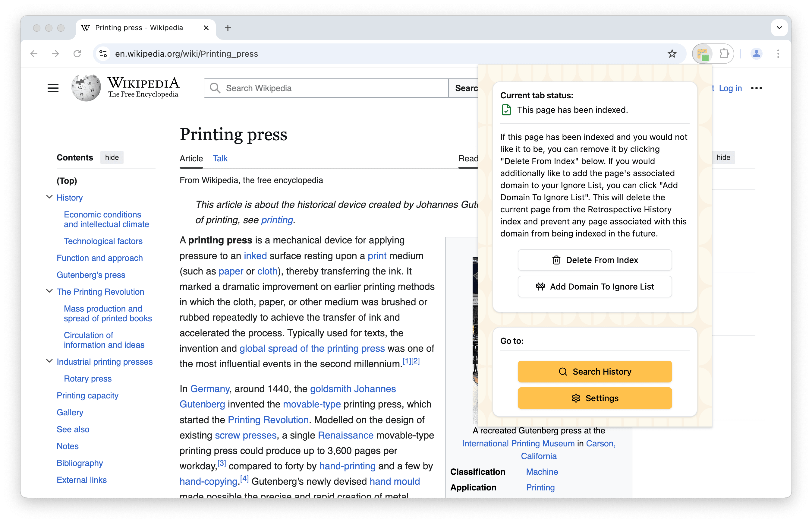Jump to Economic conditions and intellectual climate

pos(106,219)
